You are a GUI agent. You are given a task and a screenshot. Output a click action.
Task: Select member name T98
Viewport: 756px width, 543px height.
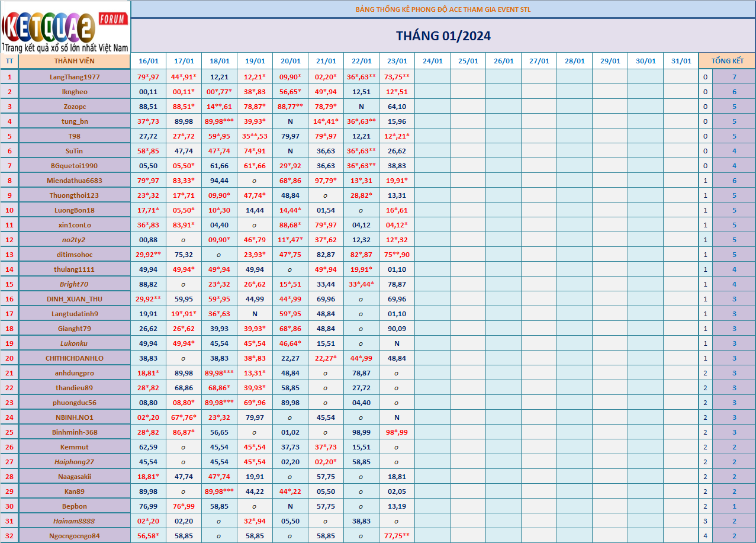click(x=75, y=136)
